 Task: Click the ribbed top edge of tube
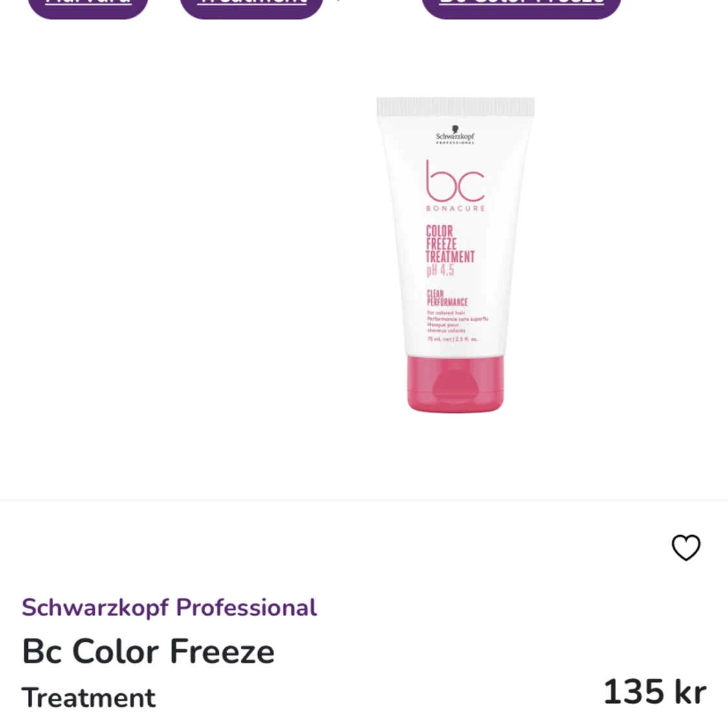[456, 107]
